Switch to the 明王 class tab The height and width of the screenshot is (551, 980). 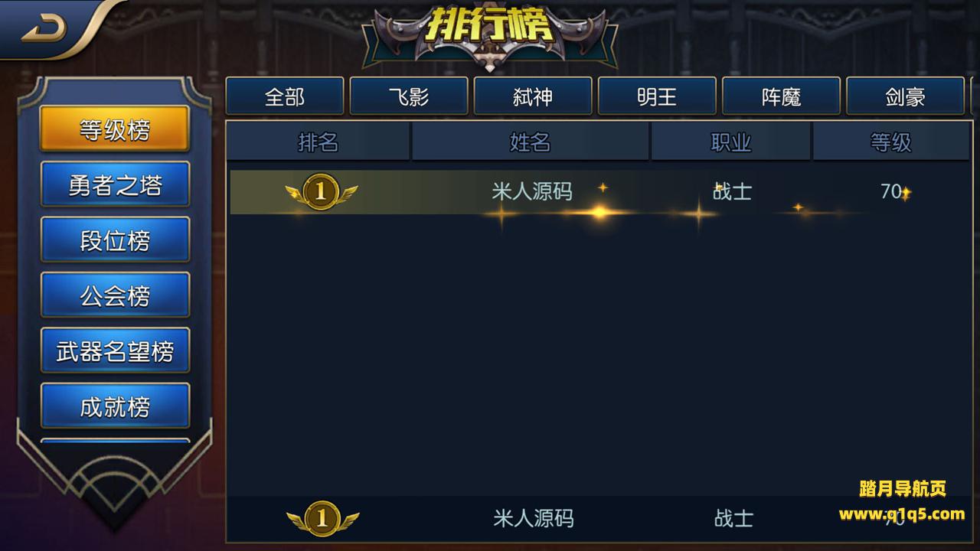pos(657,96)
